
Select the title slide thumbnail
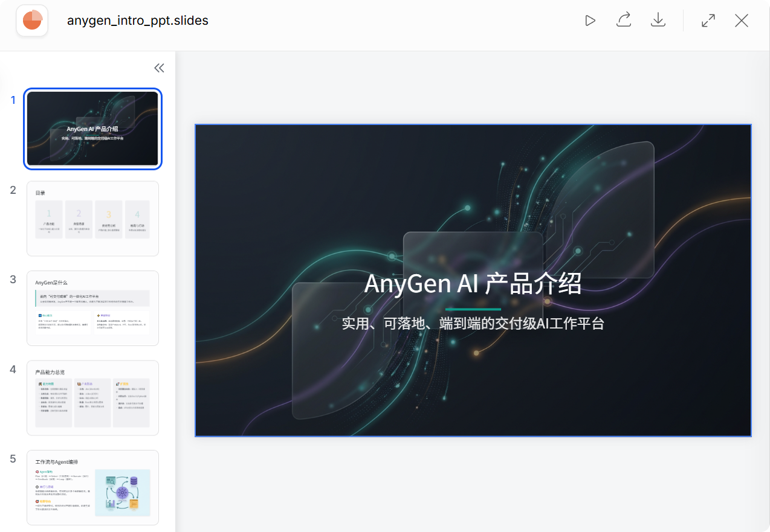coord(92,129)
